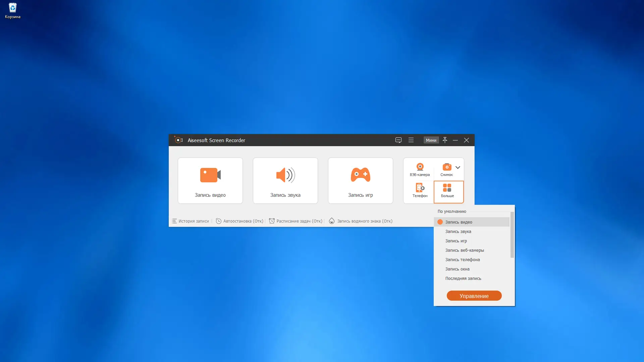Select the Запись видео radio button
Image resolution: width=644 pixels, height=362 pixels.
coord(440,222)
